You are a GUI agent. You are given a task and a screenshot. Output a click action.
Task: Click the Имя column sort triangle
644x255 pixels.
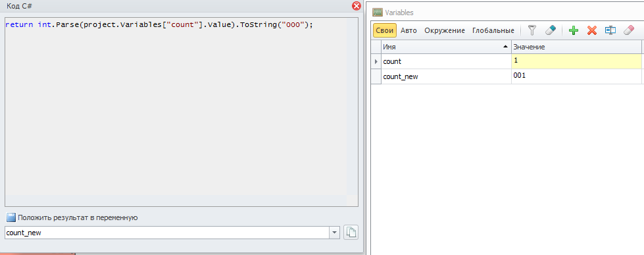click(506, 47)
